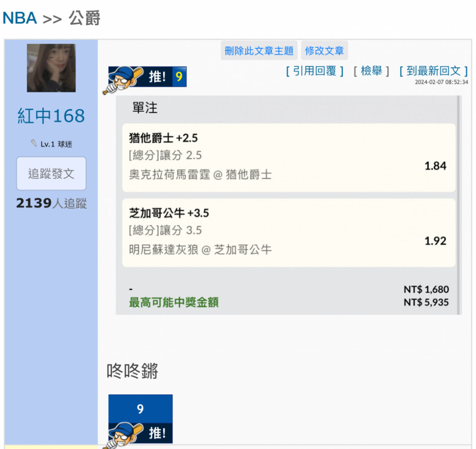Click the NT$ 5,935 amount

point(426,302)
